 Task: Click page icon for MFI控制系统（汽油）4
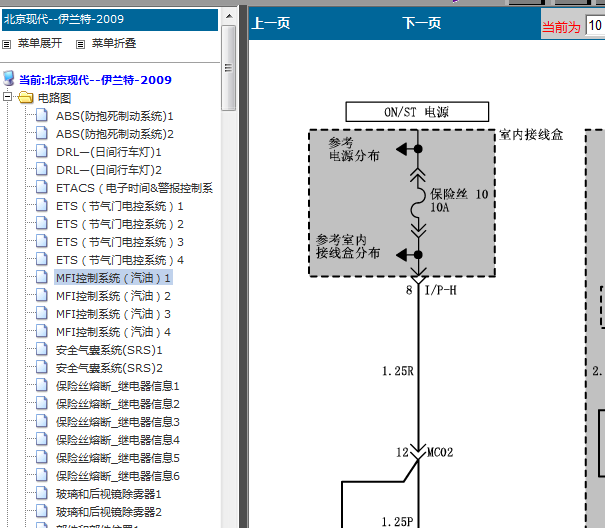[x=42, y=331]
